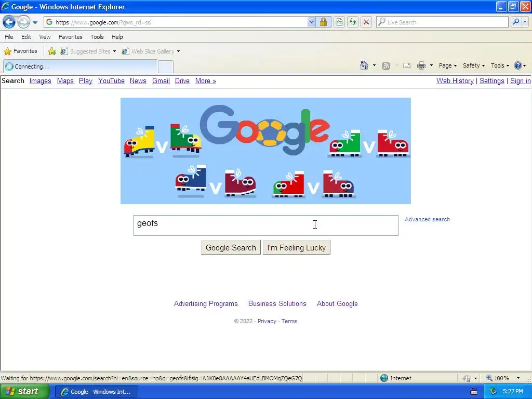Open Web Slice Gallery dropdown
The width and height of the screenshot is (532, 399).
coord(151,51)
